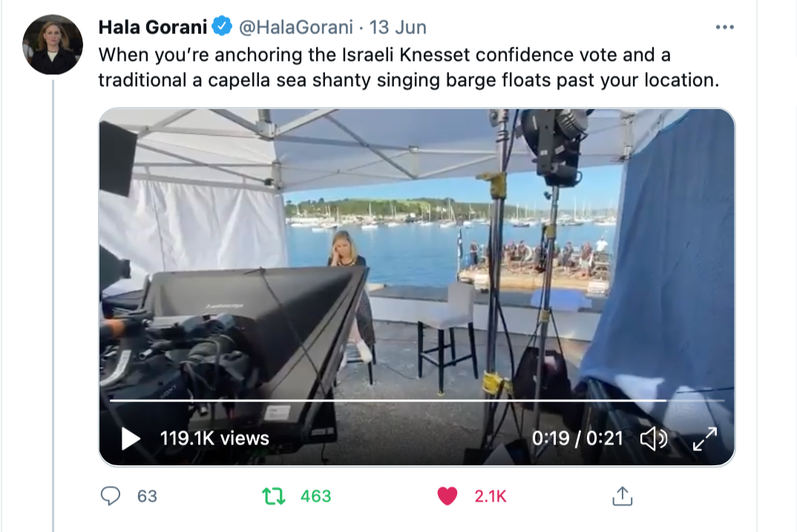Expand the video to fullscreen
The width and height of the screenshot is (797, 532).
[x=704, y=439]
